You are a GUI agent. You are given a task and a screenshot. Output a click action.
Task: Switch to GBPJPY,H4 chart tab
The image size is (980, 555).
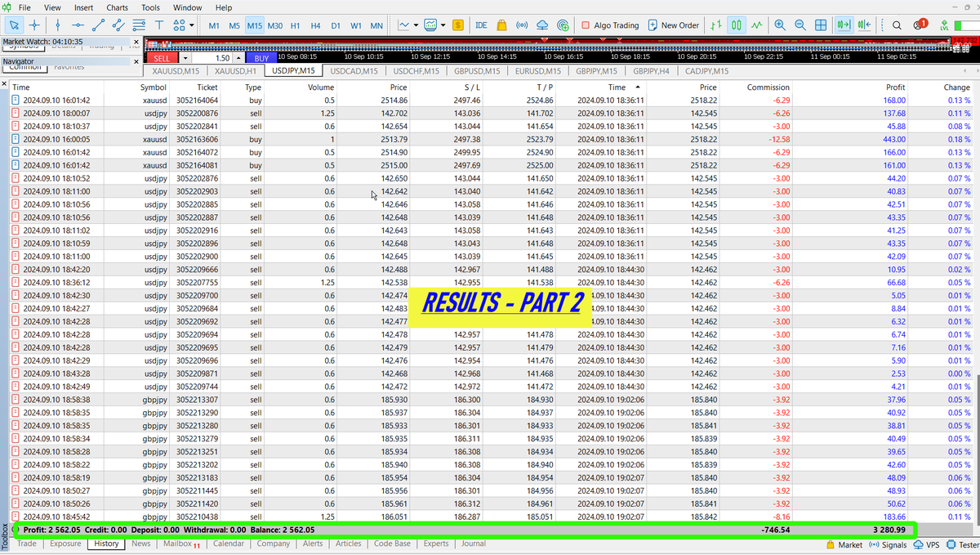pos(651,71)
